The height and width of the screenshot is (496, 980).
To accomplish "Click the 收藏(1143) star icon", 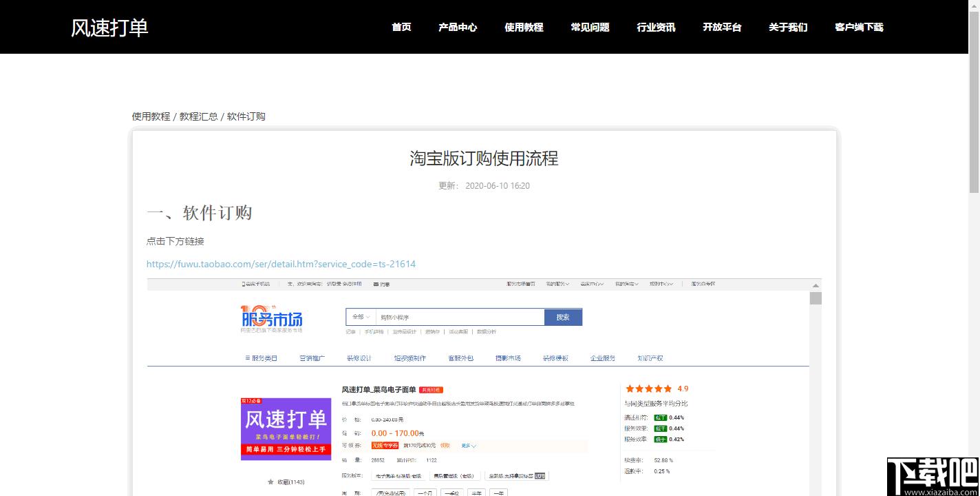I will [x=271, y=482].
